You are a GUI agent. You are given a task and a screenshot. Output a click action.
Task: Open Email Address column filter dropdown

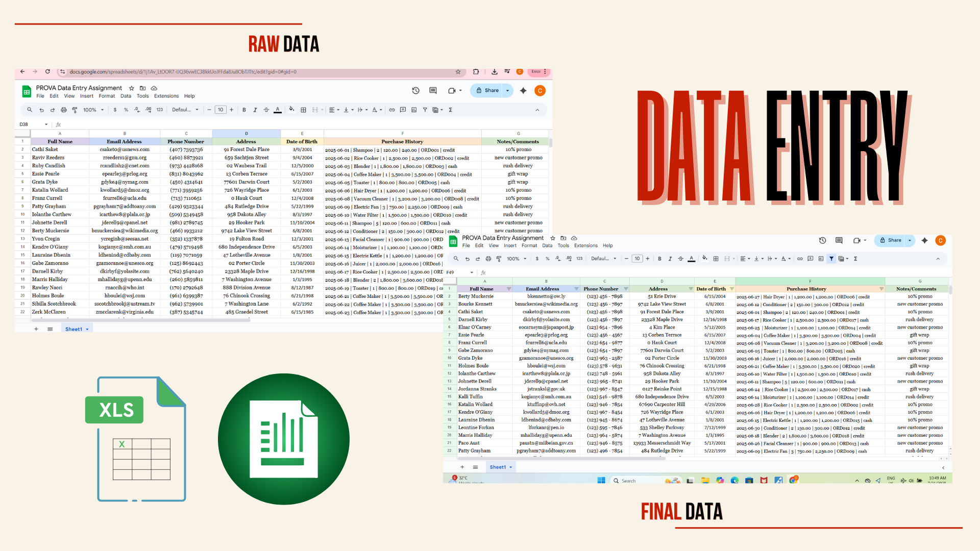coord(576,289)
